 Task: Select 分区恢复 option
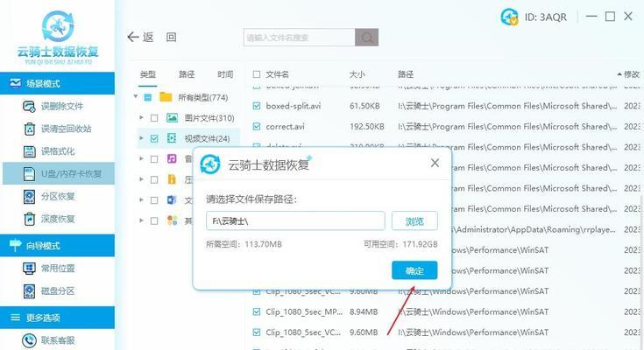click(58, 197)
